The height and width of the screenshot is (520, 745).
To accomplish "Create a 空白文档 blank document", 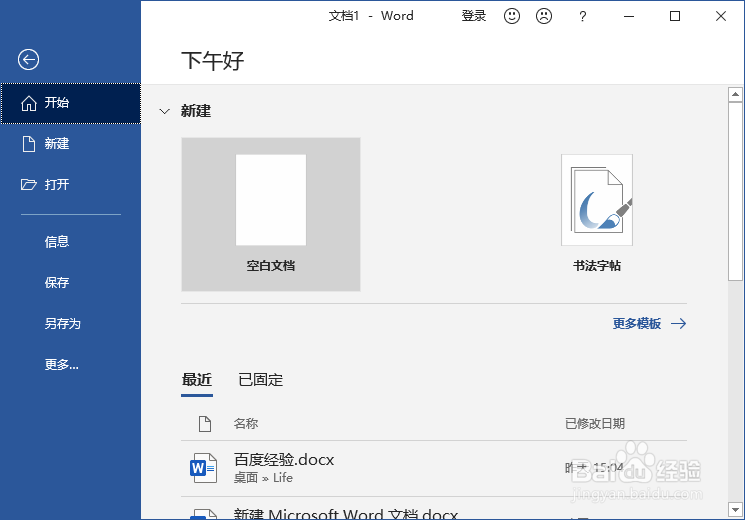I will [x=271, y=214].
